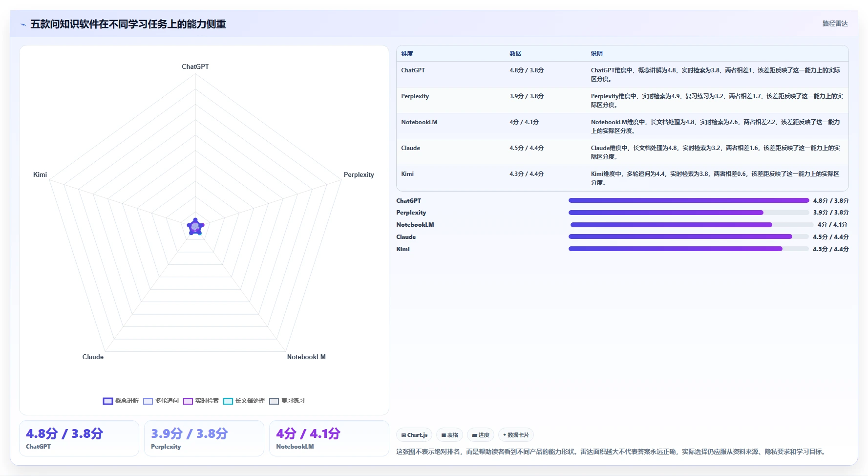Click the ChatGPT description in table

tap(716, 75)
